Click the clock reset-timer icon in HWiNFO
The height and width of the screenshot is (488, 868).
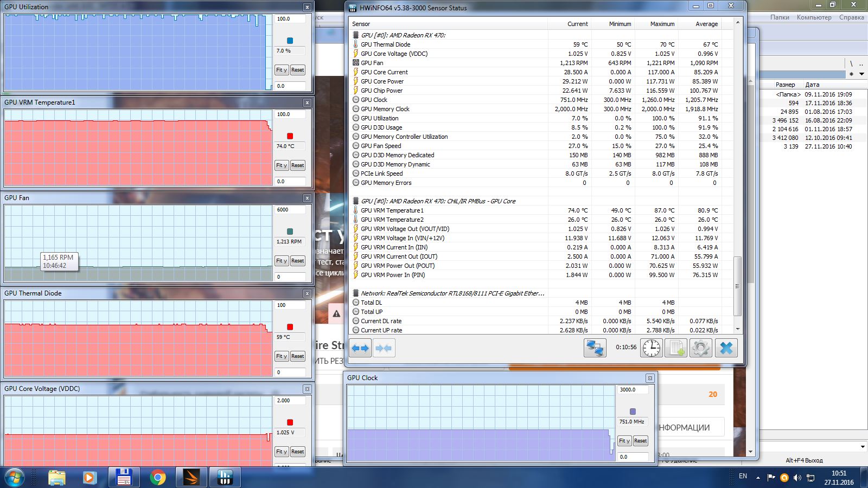coord(652,348)
